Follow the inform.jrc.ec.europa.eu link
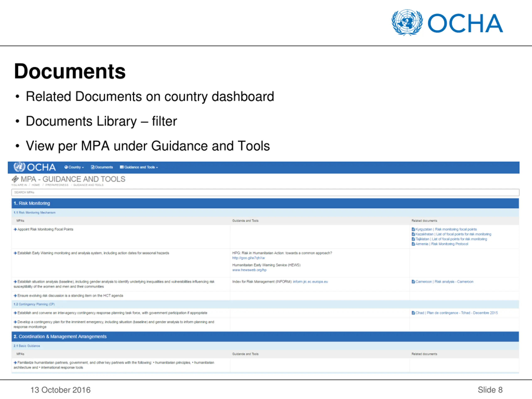Screen dimensions: 532x399 310,282
